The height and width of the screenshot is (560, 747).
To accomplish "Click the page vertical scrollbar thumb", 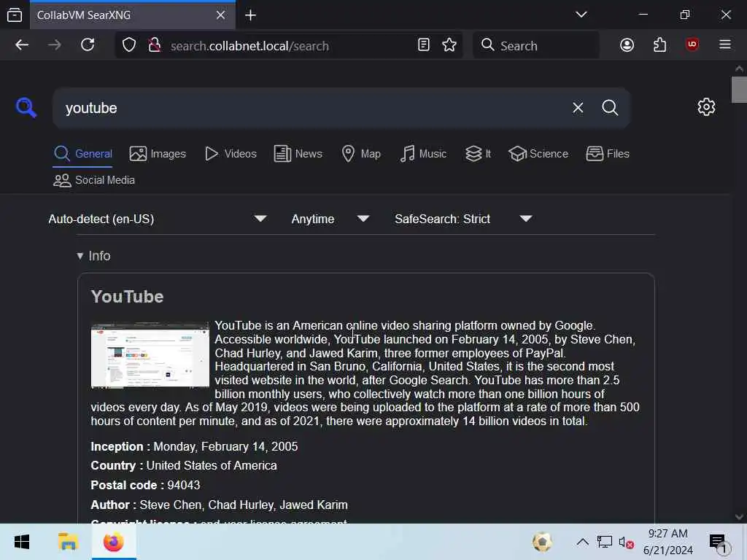I will [x=739, y=89].
